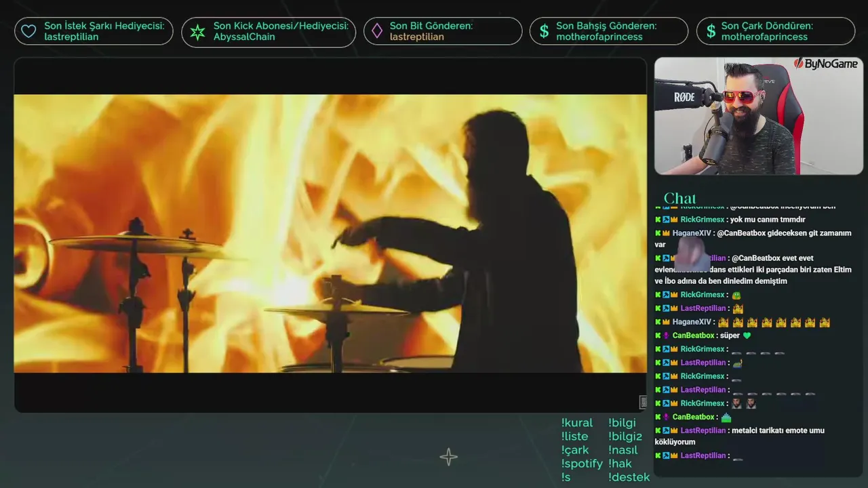
Task: Click the dollar icon beside Son Çark Döndüren
Action: pyautogui.click(x=711, y=31)
